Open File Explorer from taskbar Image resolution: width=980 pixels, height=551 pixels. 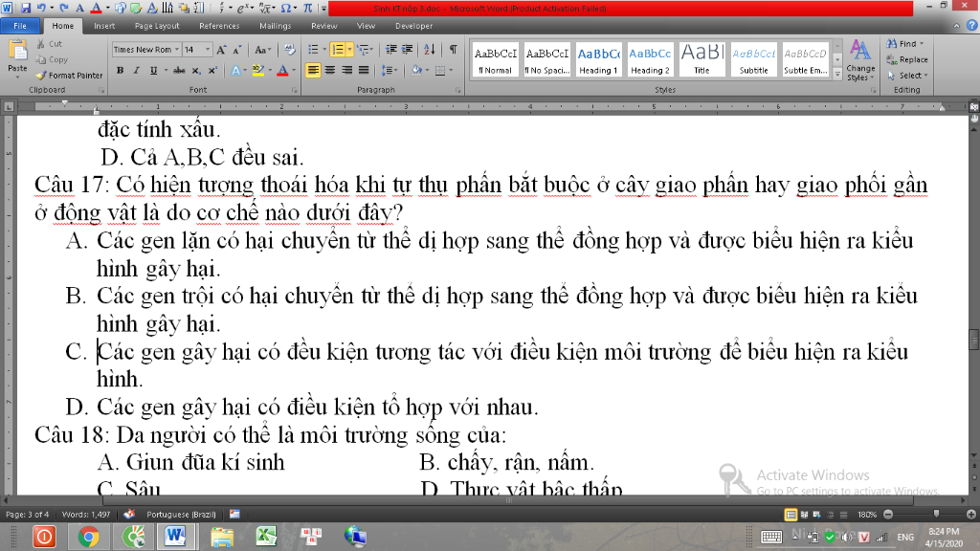point(222,537)
